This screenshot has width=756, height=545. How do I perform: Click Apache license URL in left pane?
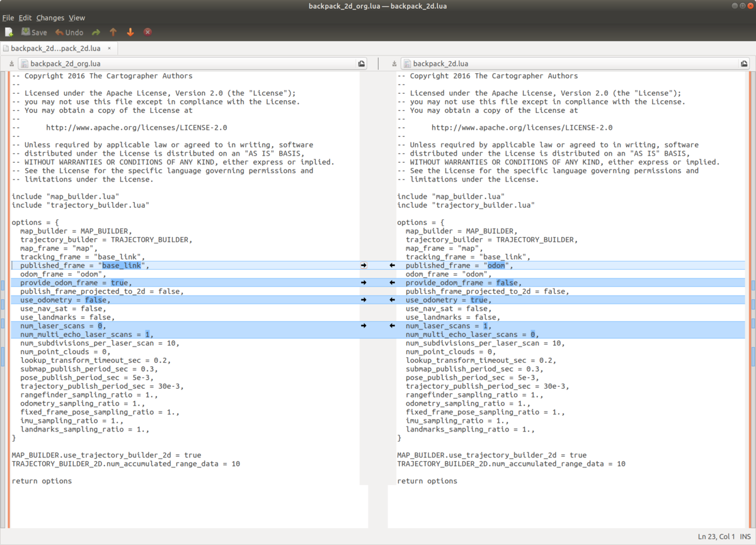pyautogui.click(x=137, y=127)
